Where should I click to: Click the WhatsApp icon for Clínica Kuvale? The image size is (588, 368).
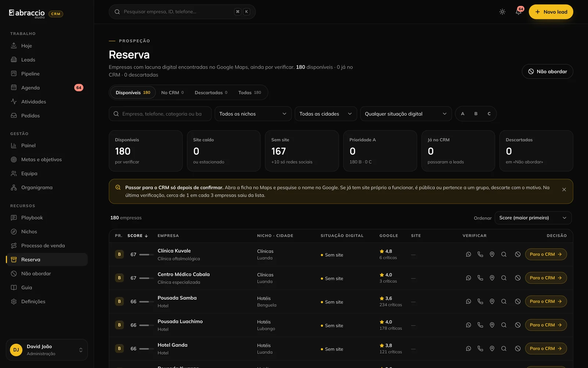(469, 254)
